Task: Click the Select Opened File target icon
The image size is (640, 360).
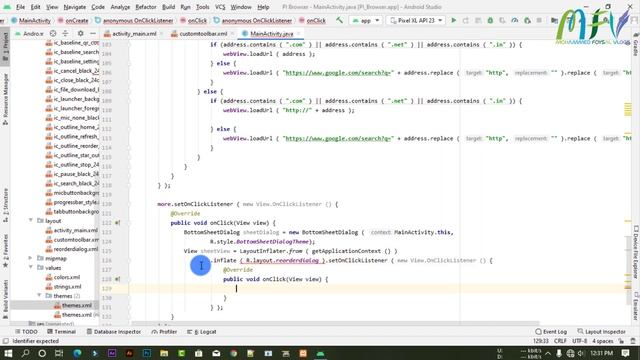Action: (x=53, y=33)
